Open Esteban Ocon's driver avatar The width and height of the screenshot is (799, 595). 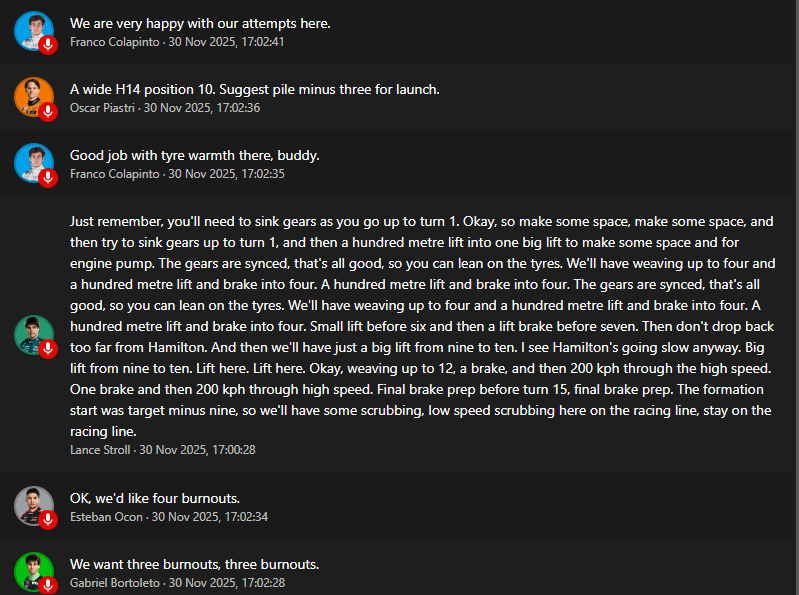point(32,505)
